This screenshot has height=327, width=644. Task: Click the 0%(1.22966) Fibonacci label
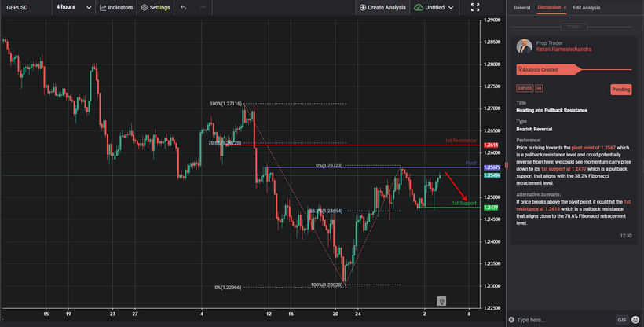click(228, 288)
